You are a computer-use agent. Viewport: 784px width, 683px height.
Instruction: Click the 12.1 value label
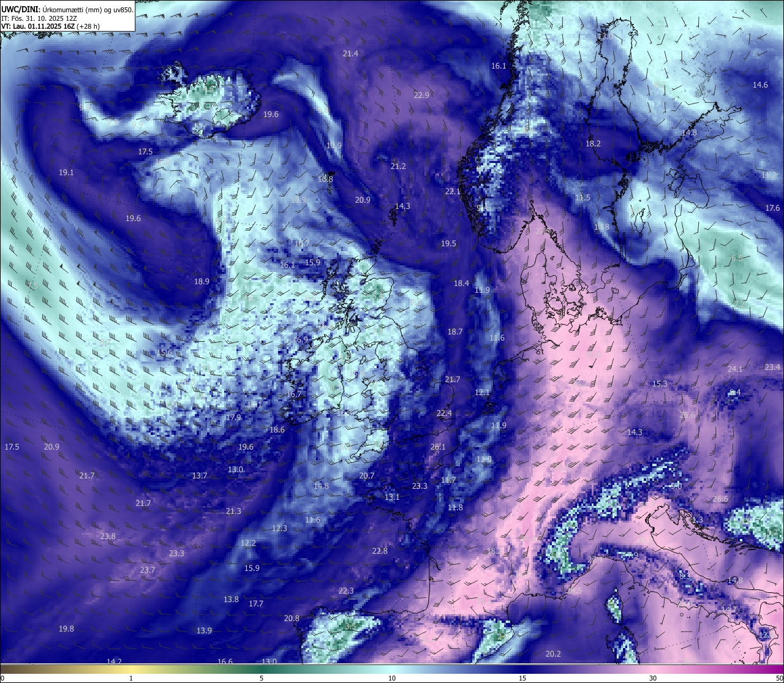click(x=482, y=393)
